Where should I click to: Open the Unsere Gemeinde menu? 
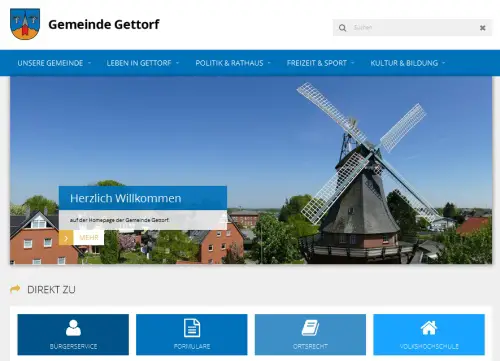click(x=50, y=63)
